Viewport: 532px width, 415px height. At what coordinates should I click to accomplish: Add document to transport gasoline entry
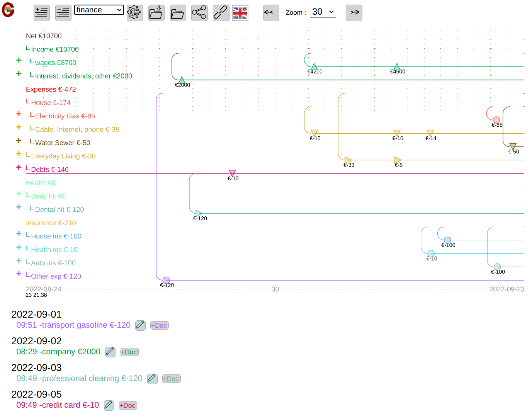[159, 325]
